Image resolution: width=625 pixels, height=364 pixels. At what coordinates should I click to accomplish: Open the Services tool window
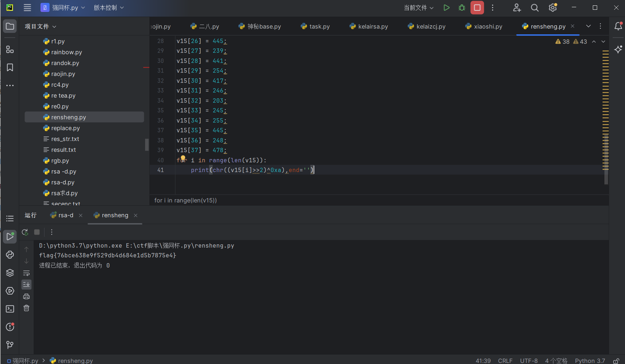click(10, 291)
